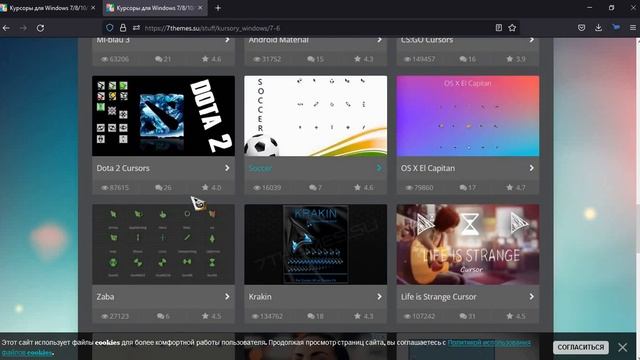Go back to the previous page
Viewport: 640px width, 360px height.
coord(6,28)
